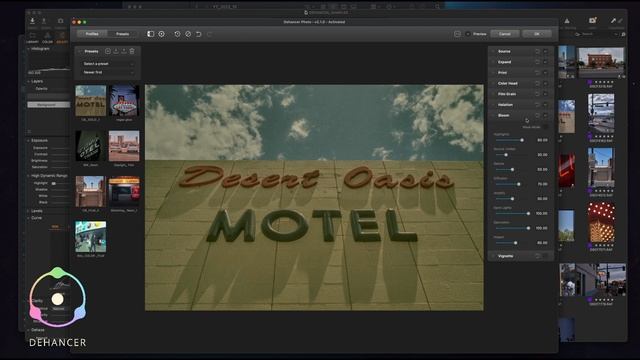Click the OK button
Screen dimensions: 640x360
tap(537, 34)
